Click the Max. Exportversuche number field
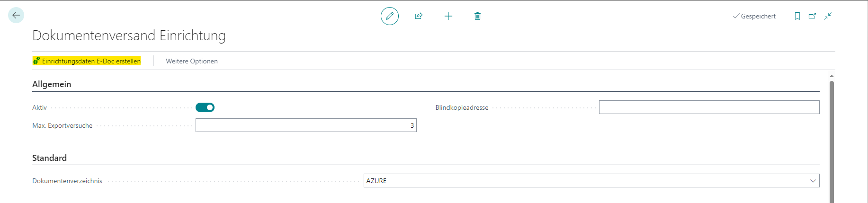The image size is (868, 203). 306,125
